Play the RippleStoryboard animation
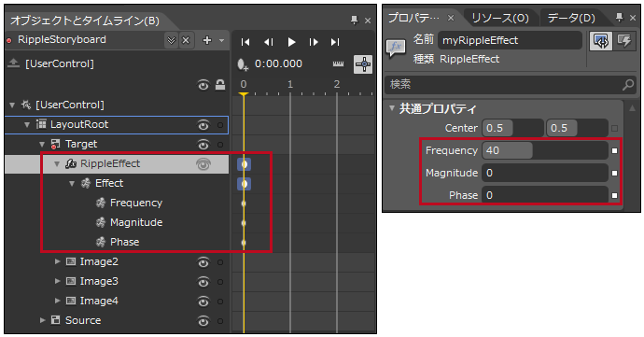Screen dimensions: 644x337 coord(291,42)
